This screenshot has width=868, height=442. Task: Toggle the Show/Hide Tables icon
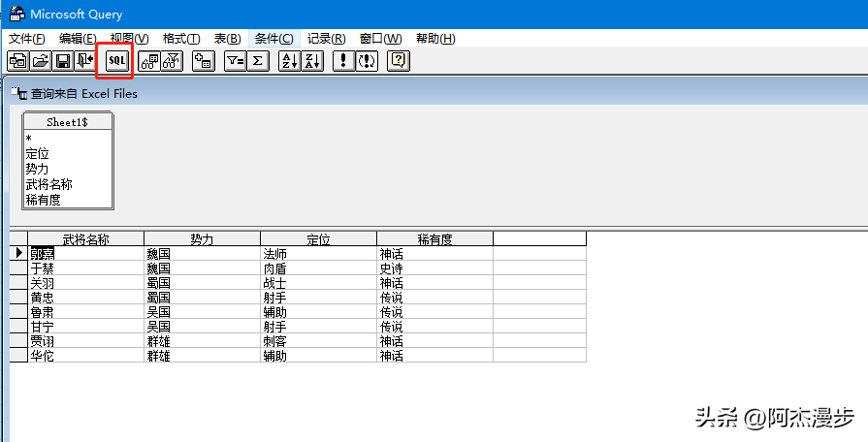[x=149, y=60]
